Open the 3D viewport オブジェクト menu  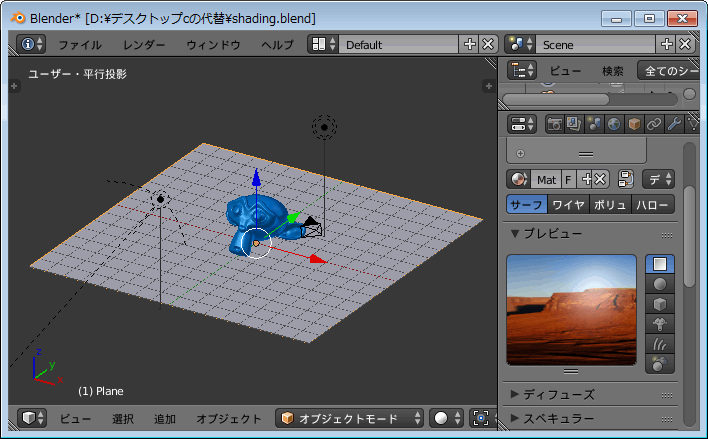[228, 419]
